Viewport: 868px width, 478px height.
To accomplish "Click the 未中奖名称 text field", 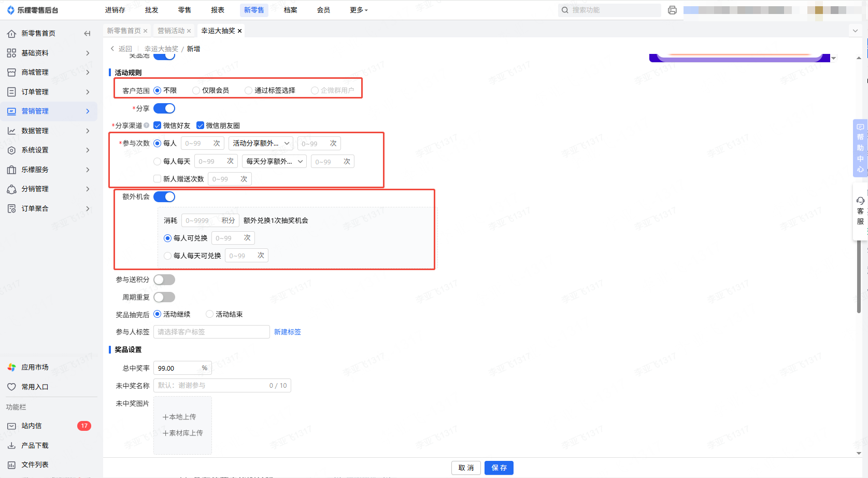I will pos(222,386).
